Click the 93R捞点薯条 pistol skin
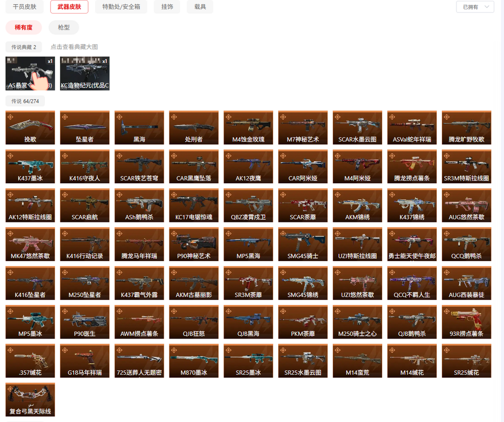The image size is (504, 422). [x=466, y=322]
